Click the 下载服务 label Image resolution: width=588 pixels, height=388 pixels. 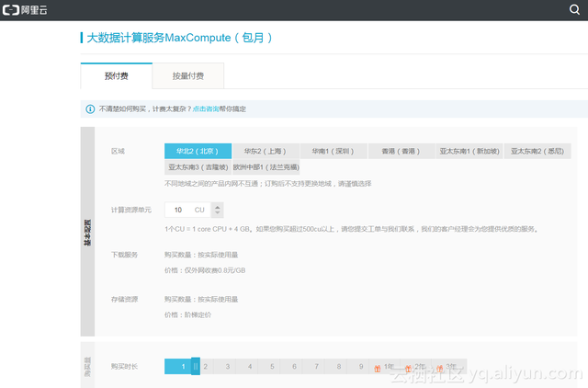click(125, 255)
